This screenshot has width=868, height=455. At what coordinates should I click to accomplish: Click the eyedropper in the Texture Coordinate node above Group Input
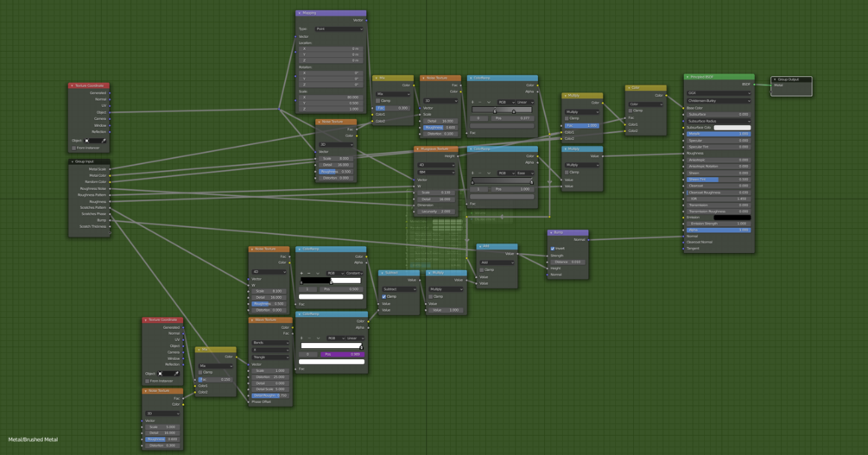pos(103,141)
